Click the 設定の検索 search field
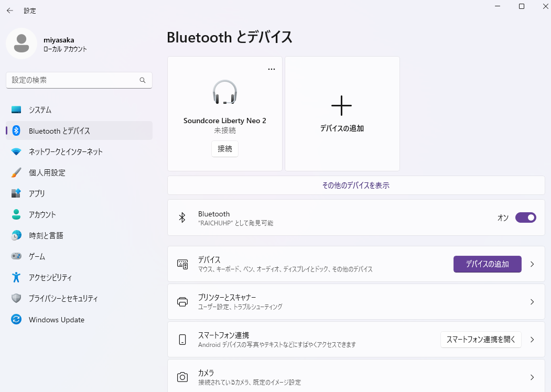This screenshot has height=392, width=551. point(73,80)
